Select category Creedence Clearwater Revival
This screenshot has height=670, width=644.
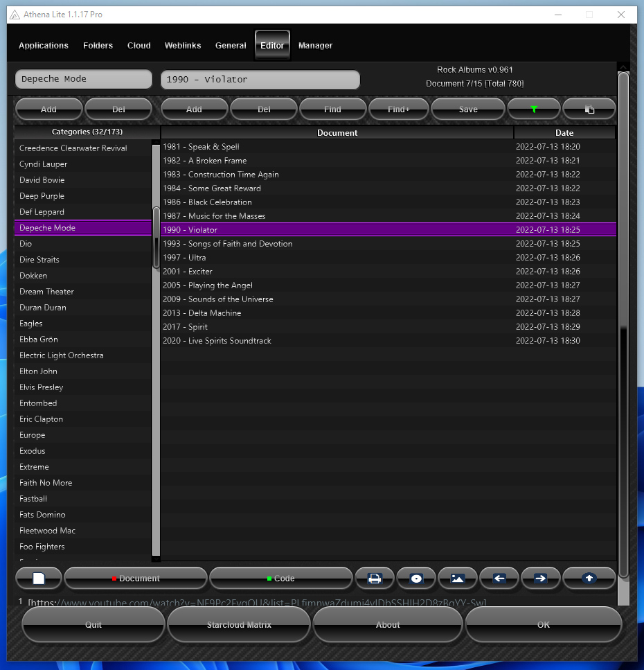(83, 148)
